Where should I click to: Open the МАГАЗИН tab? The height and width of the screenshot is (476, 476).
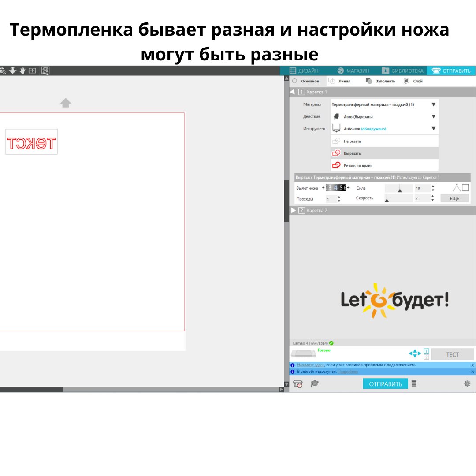pos(353,71)
